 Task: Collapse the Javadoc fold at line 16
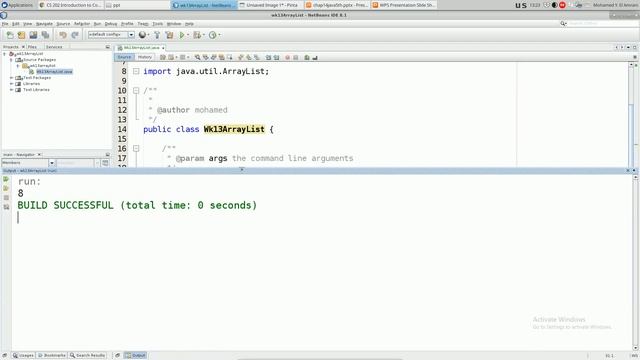pyautogui.click(x=136, y=149)
